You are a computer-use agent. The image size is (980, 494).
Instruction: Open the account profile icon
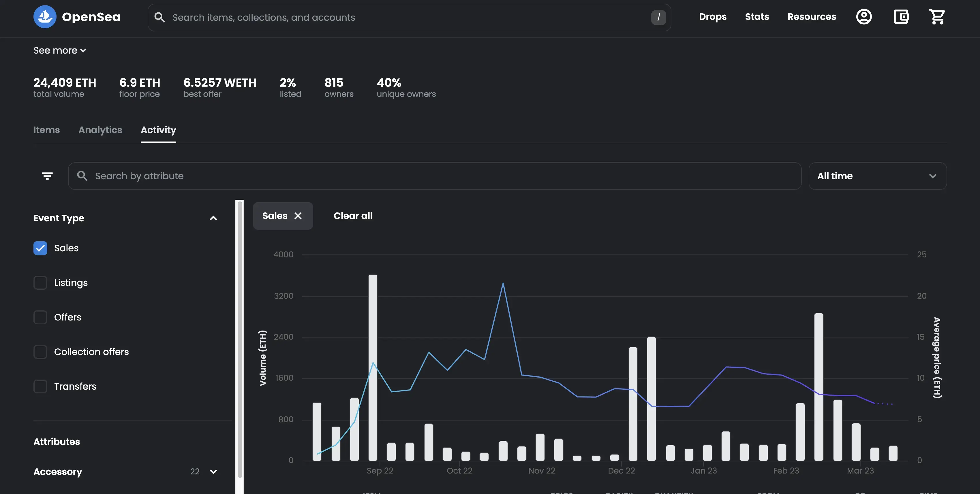(x=863, y=17)
